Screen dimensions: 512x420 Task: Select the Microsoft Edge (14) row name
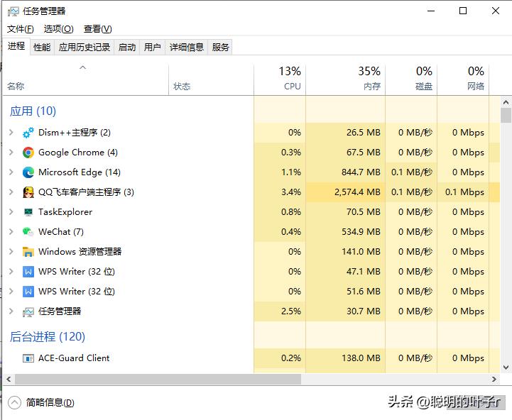80,172
